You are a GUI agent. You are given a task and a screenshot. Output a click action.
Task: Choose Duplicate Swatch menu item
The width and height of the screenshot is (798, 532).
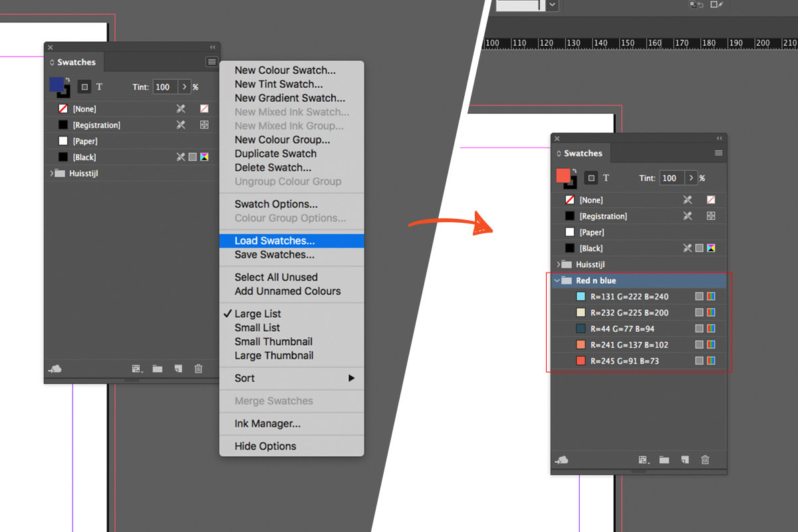(x=291, y=154)
